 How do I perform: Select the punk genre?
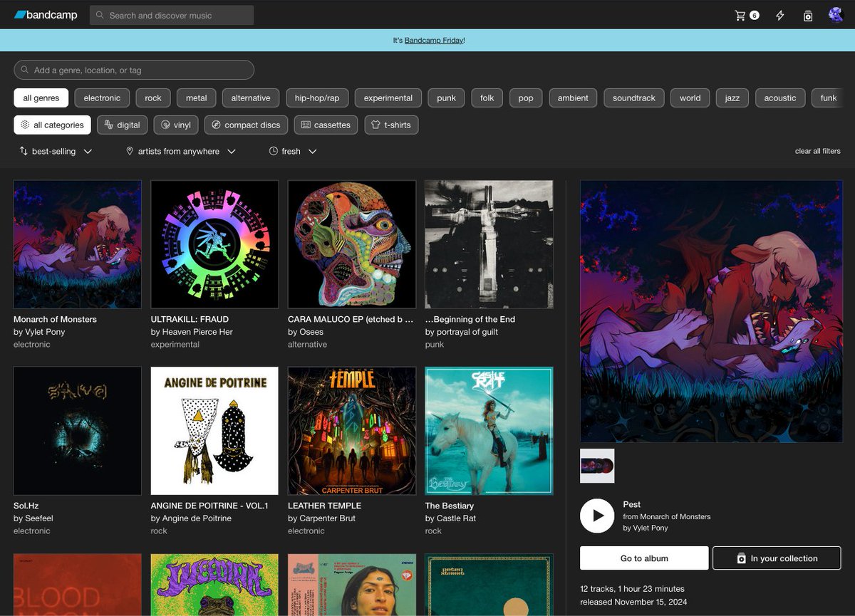(446, 98)
